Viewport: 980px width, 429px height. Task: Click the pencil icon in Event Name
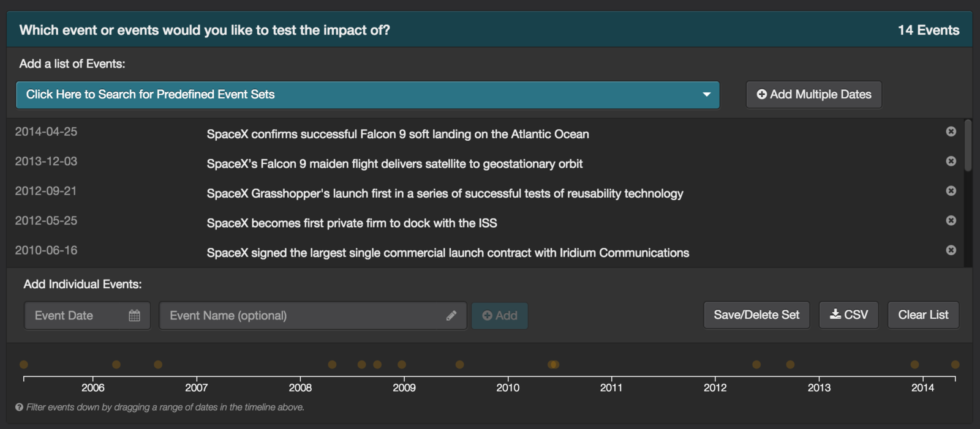coord(451,316)
